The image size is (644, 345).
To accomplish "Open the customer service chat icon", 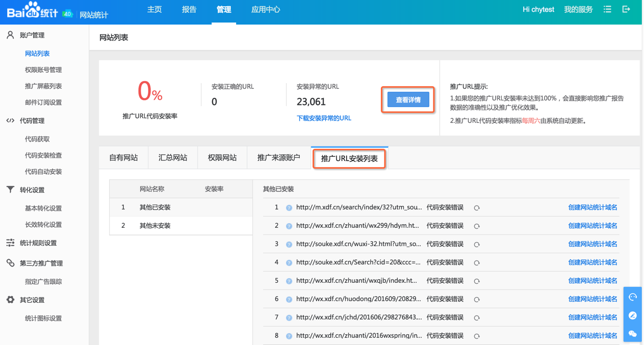I will click(633, 297).
